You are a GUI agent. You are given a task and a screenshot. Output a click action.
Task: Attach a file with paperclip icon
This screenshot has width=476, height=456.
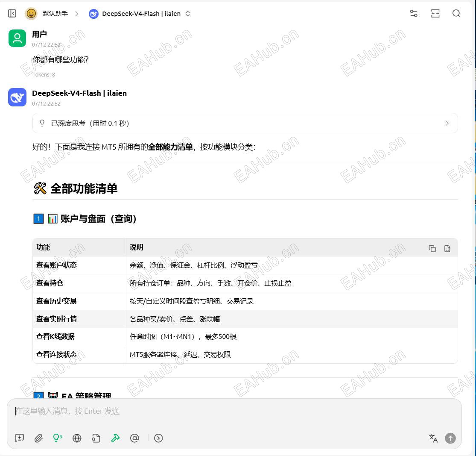pyautogui.click(x=38, y=438)
